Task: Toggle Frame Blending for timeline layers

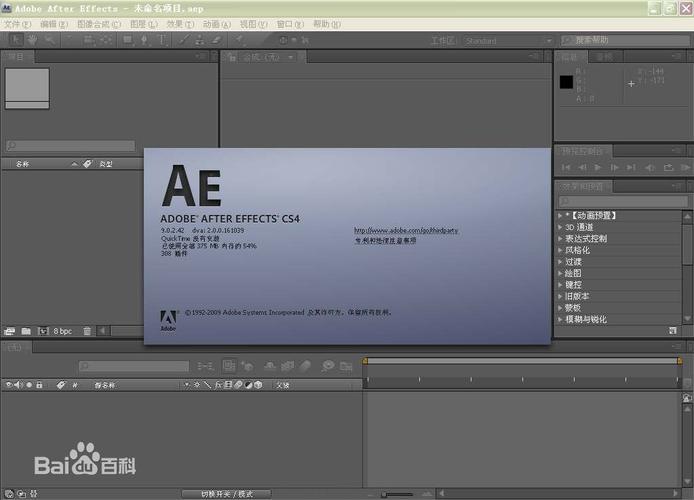Action: pos(287,366)
